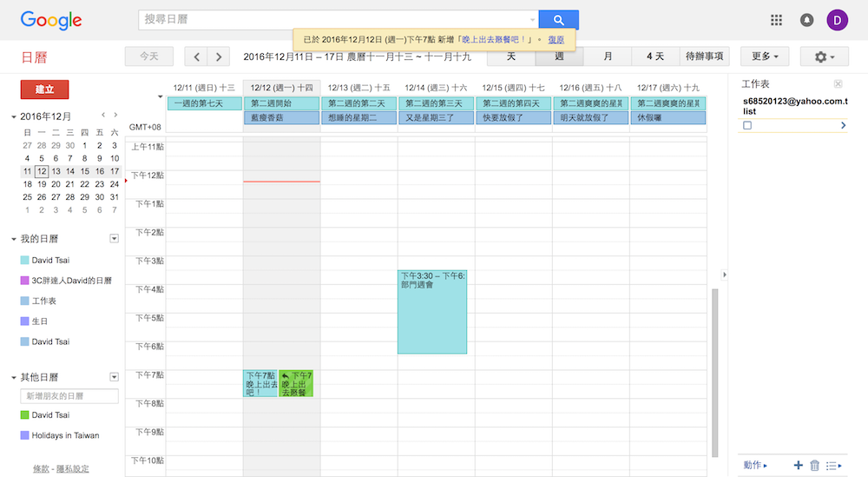Check the empty task checkbox

coord(747,126)
